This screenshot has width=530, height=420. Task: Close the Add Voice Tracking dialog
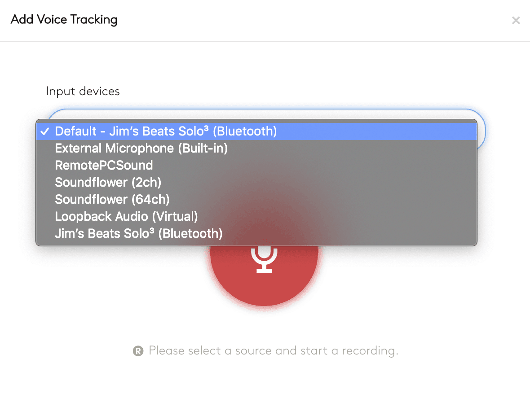(516, 20)
